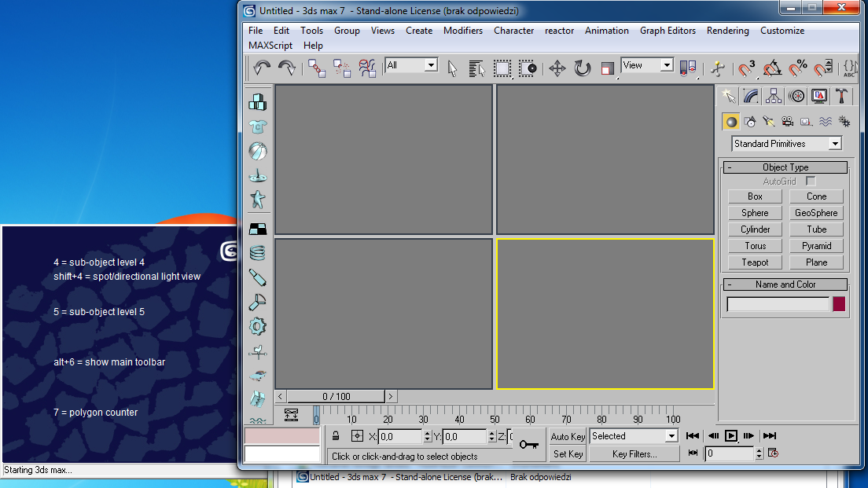Click Use Pivot Point Center icon
Viewport: 868px width, 488px height.
(x=687, y=68)
